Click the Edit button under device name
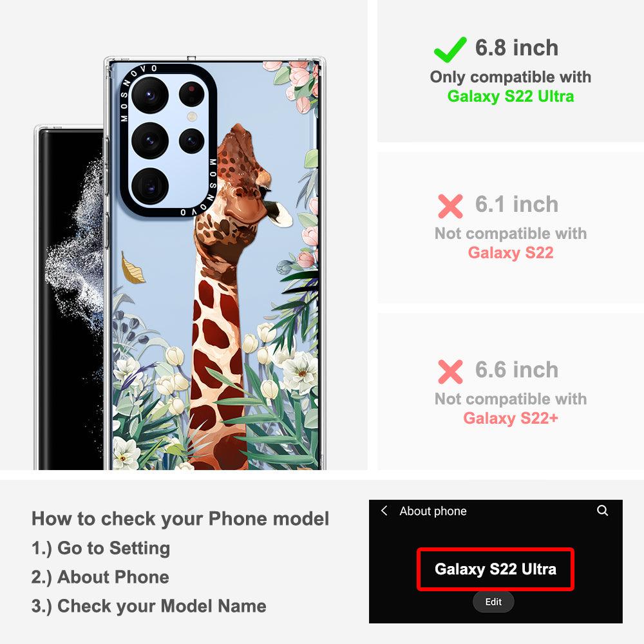The height and width of the screenshot is (644, 644). coord(493,601)
